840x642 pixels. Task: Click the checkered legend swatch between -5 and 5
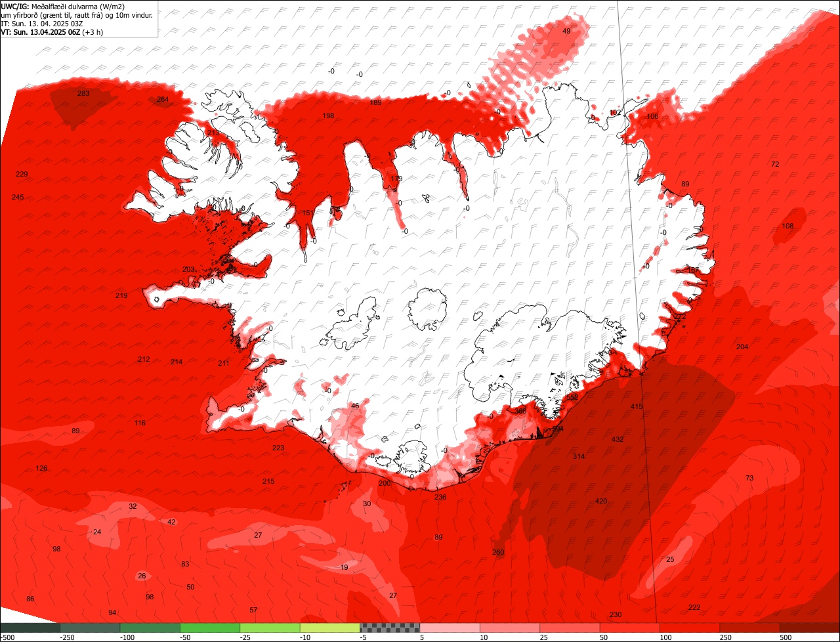point(390,628)
